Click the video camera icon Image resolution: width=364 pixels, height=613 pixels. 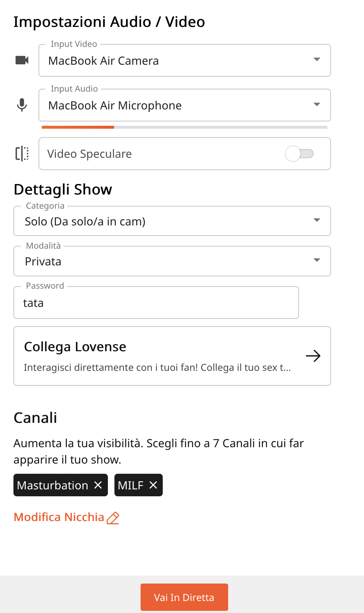point(22,60)
